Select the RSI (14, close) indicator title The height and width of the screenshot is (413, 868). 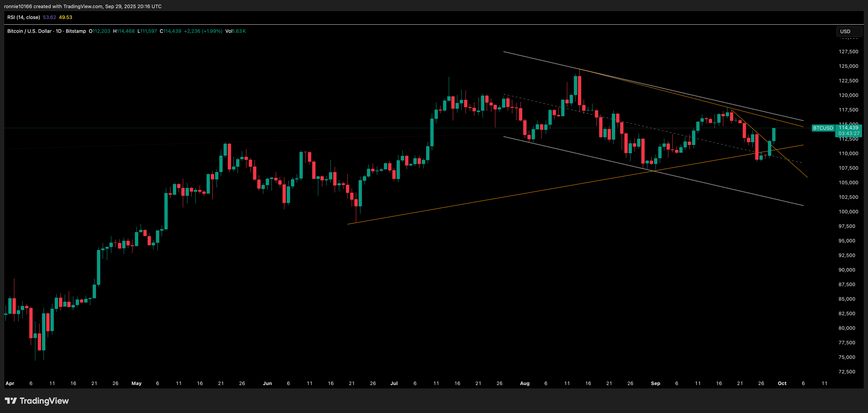coord(24,17)
